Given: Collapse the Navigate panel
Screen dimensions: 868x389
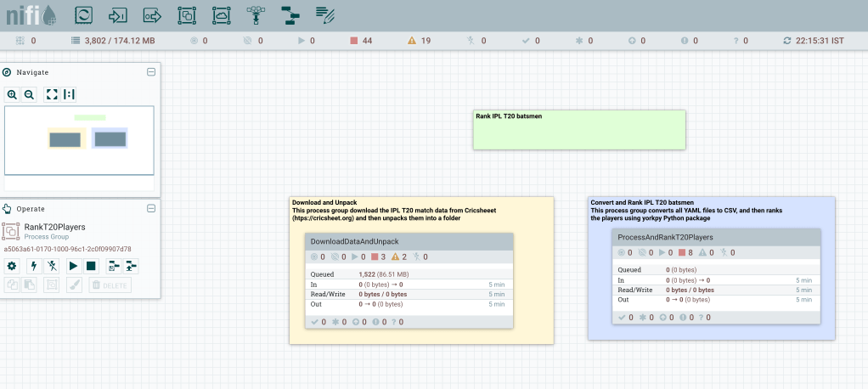Looking at the screenshot, I should 151,72.
